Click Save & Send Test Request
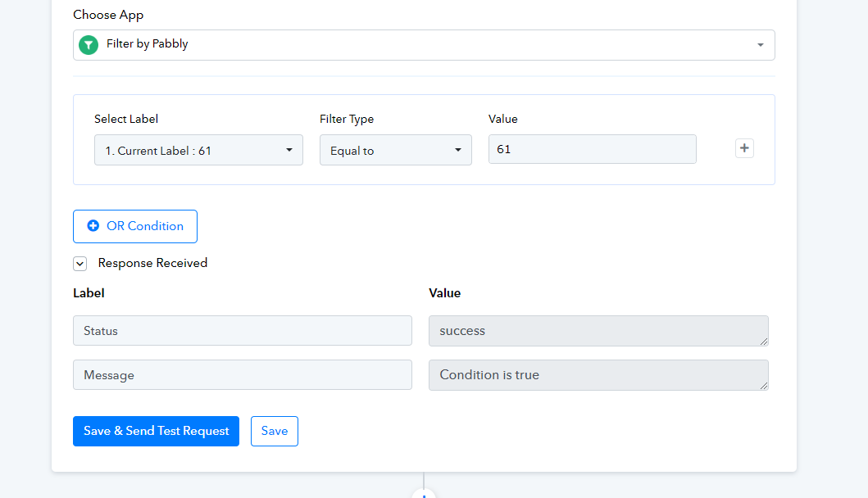The image size is (868, 498). (x=156, y=431)
